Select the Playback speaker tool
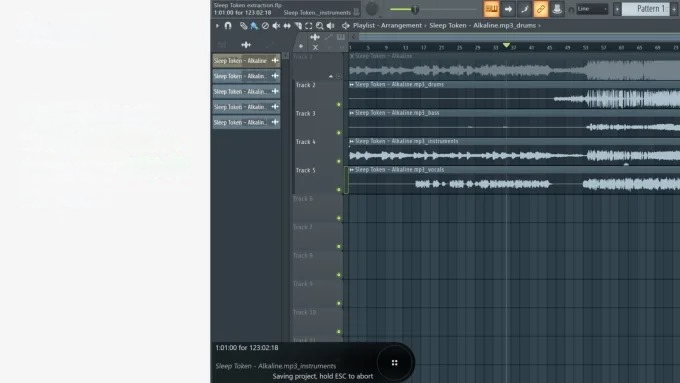Viewport: 680px width, 383px height. pos(331,26)
